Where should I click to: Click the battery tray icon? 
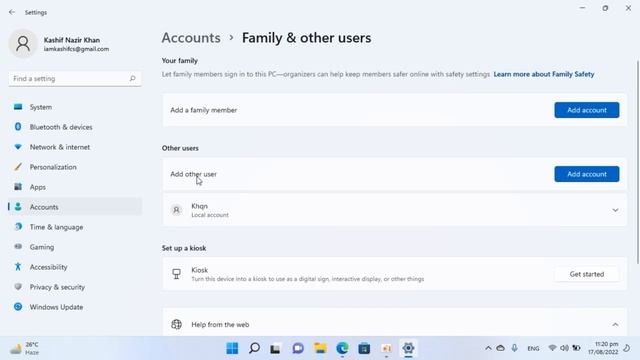tap(576, 348)
